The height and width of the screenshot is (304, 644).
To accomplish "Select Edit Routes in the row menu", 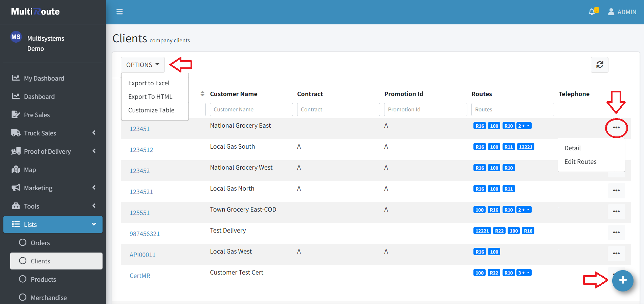I will (580, 162).
